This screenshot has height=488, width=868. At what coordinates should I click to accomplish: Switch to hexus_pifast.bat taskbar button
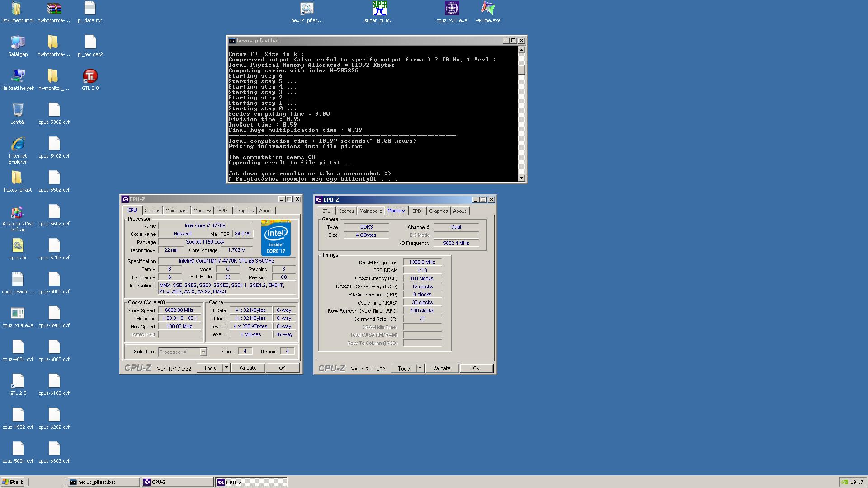coord(104,482)
